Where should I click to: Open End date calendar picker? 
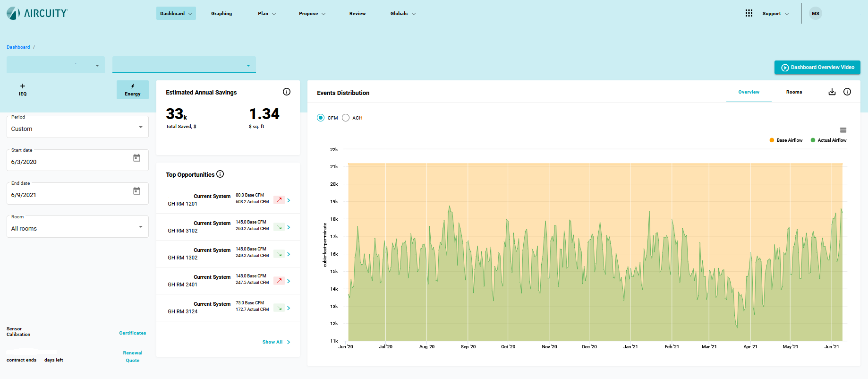click(x=136, y=191)
